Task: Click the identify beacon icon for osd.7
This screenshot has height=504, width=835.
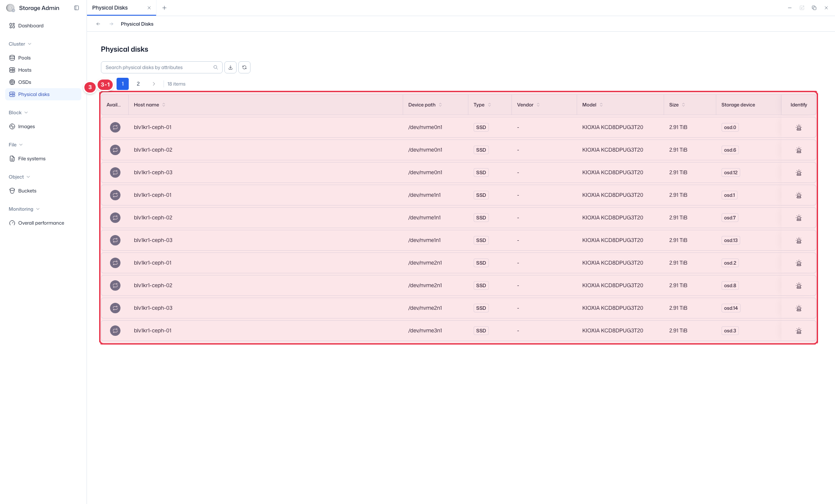Action: click(x=798, y=218)
